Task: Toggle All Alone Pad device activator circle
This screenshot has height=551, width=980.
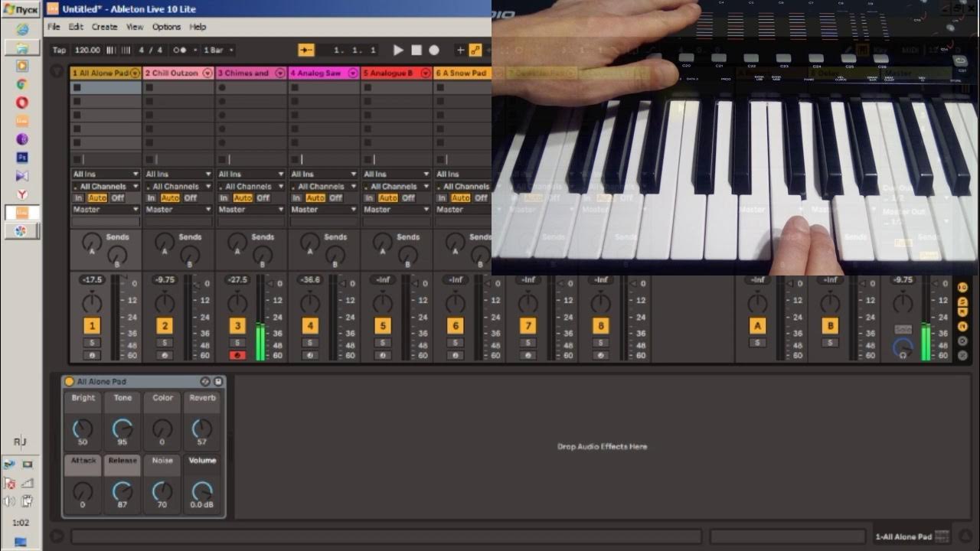Action: click(70, 381)
